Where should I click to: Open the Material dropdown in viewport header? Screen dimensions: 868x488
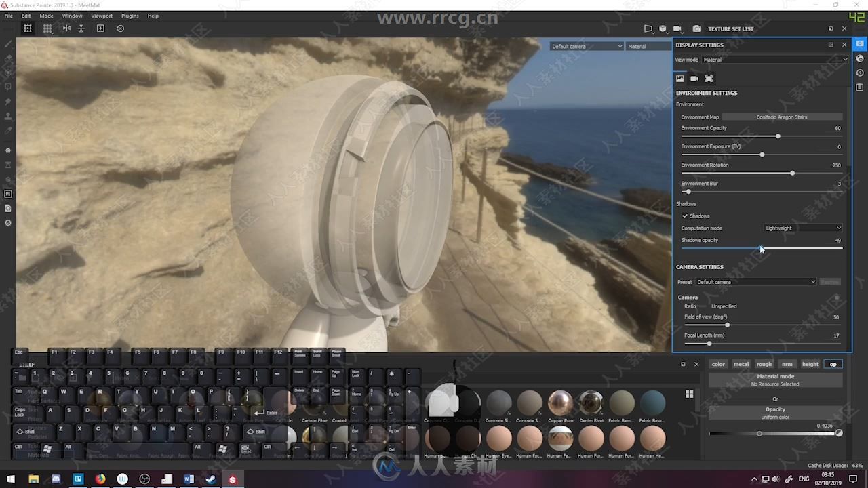click(648, 46)
